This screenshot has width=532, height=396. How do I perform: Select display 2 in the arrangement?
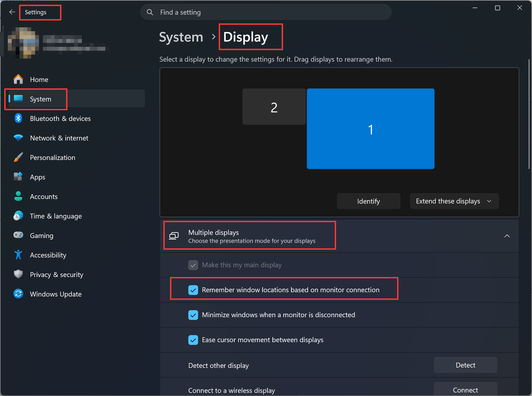(x=274, y=107)
